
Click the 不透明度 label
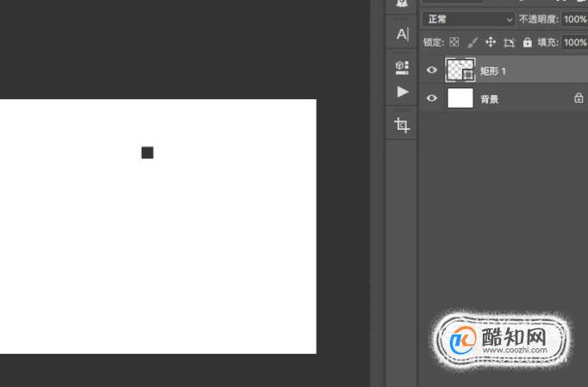[x=539, y=19]
